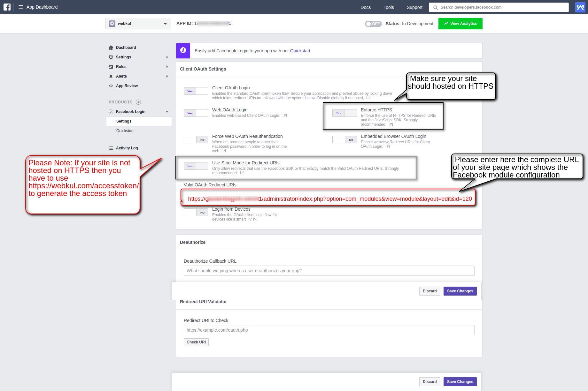Click the App Review eye icon
The height and width of the screenshot is (391, 588).
point(111,86)
